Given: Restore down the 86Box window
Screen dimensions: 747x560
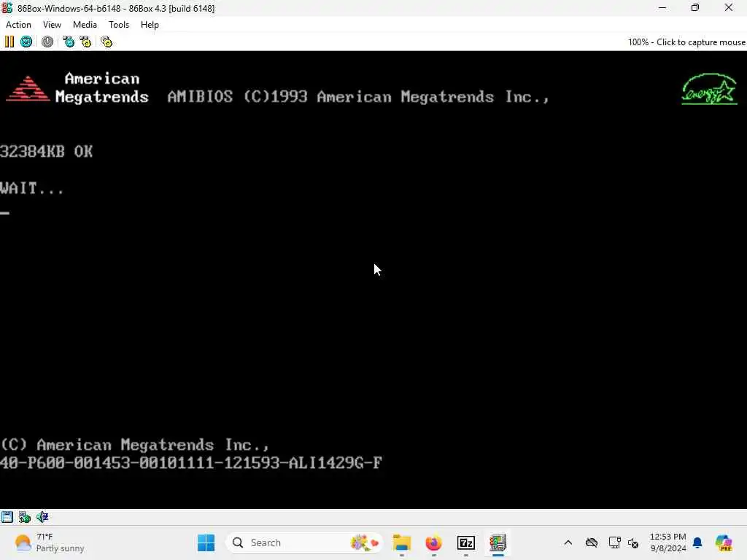Looking at the screenshot, I should [x=695, y=7].
